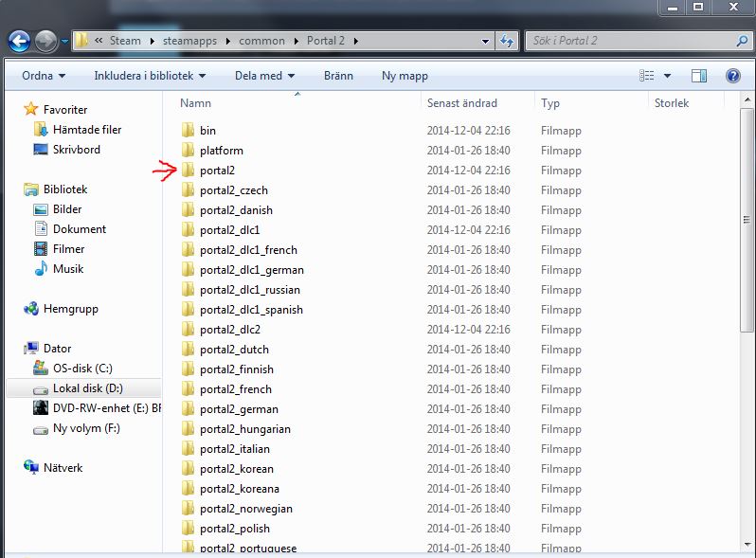Open the Ordna menu

coord(44,76)
